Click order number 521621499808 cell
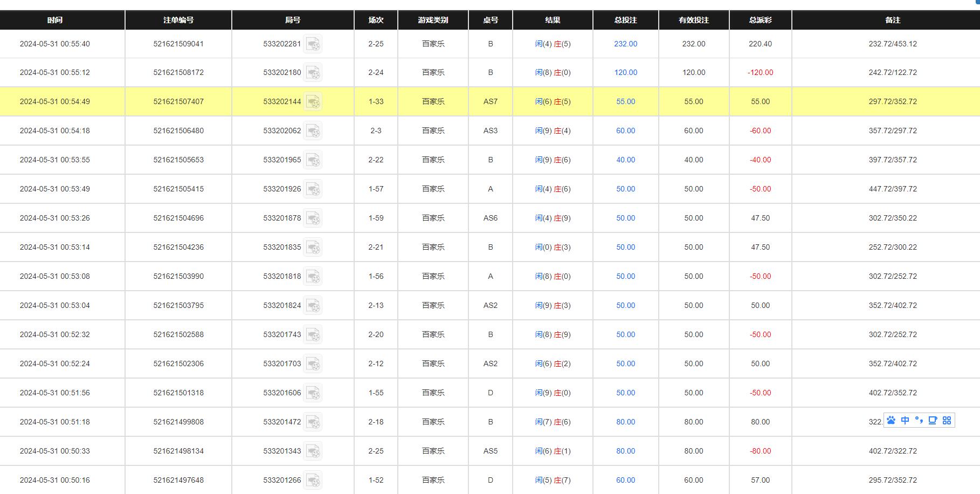980x494 pixels. point(178,422)
